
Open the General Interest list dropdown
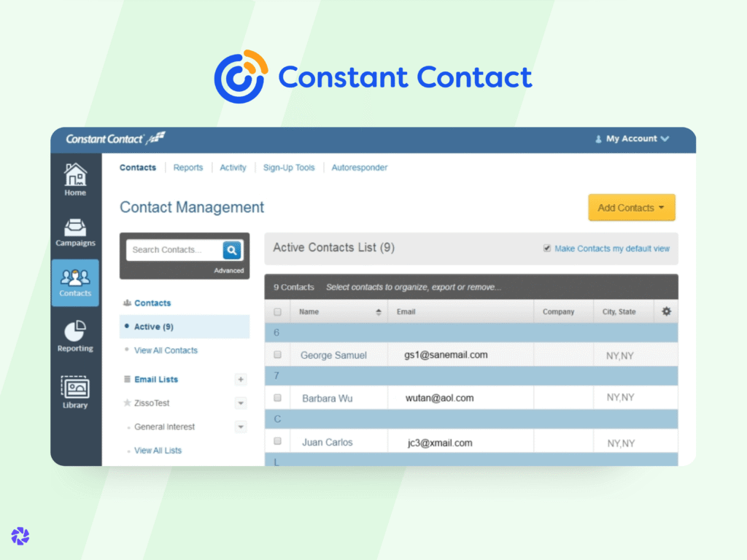click(x=241, y=427)
